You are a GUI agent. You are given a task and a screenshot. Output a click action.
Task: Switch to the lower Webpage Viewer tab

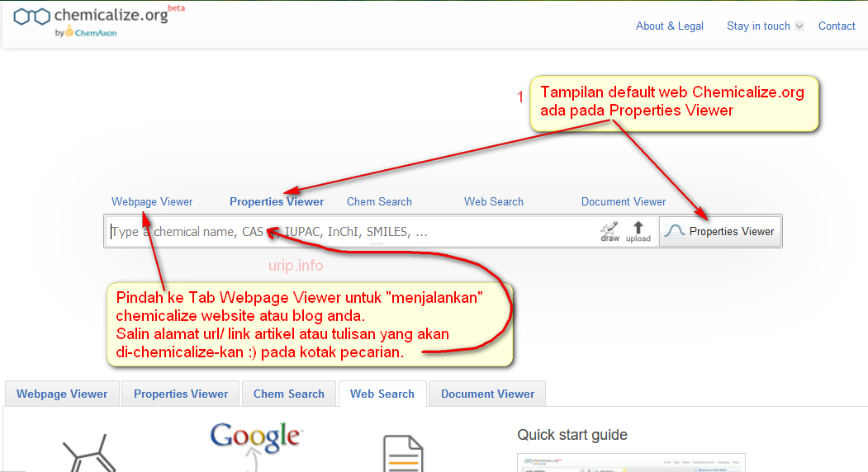coord(62,394)
